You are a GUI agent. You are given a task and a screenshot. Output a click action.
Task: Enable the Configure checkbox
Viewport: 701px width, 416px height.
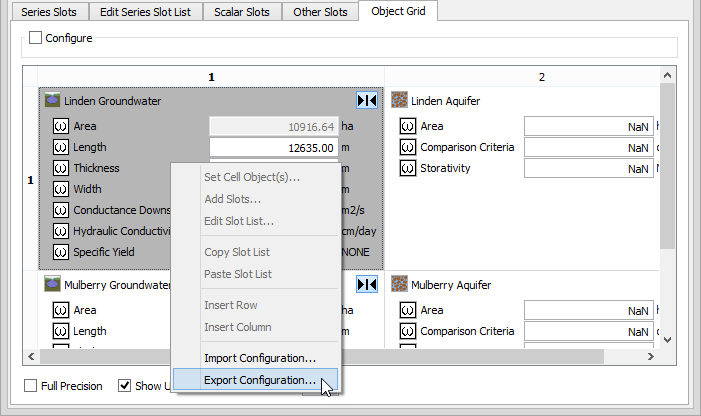pos(36,38)
